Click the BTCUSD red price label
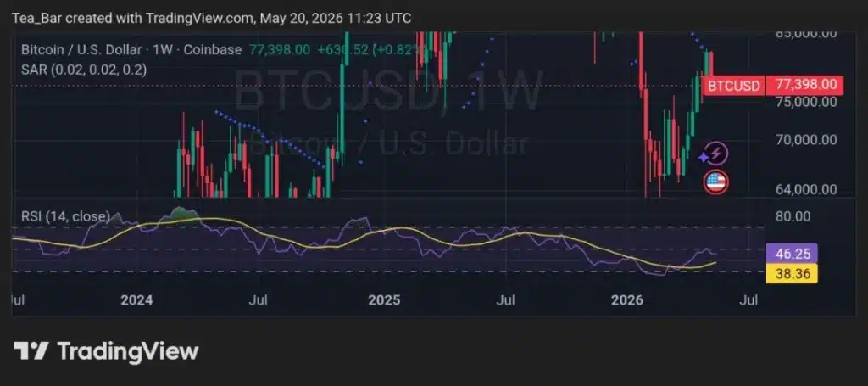 tap(734, 86)
